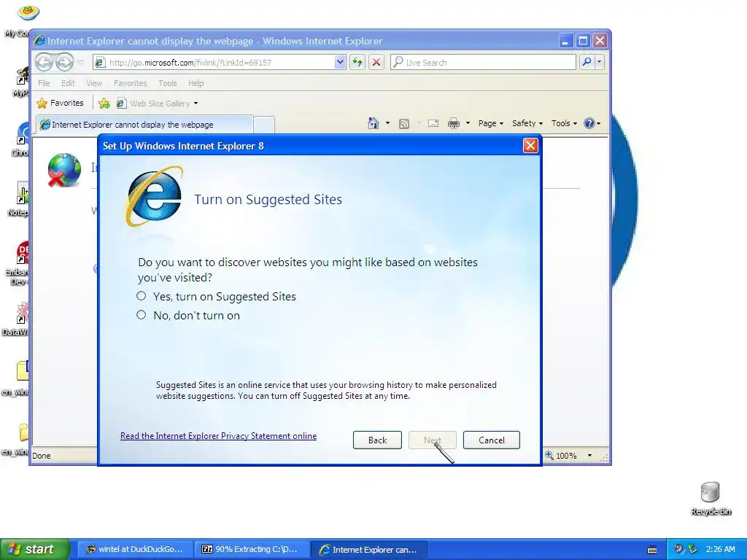Viewport: 747px width, 560px height.
Task: Click the disabled Next button
Action: click(x=432, y=440)
